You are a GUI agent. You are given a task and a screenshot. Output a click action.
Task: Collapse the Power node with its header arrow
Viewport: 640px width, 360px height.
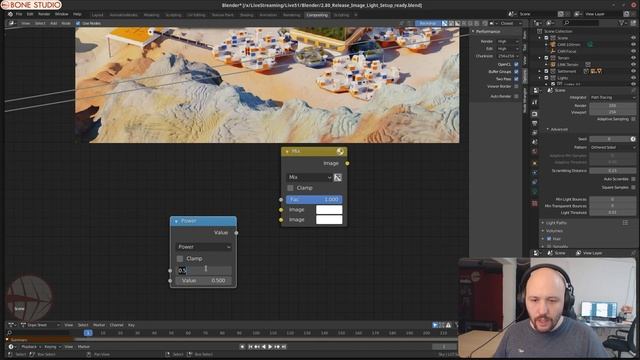pyautogui.click(x=176, y=221)
